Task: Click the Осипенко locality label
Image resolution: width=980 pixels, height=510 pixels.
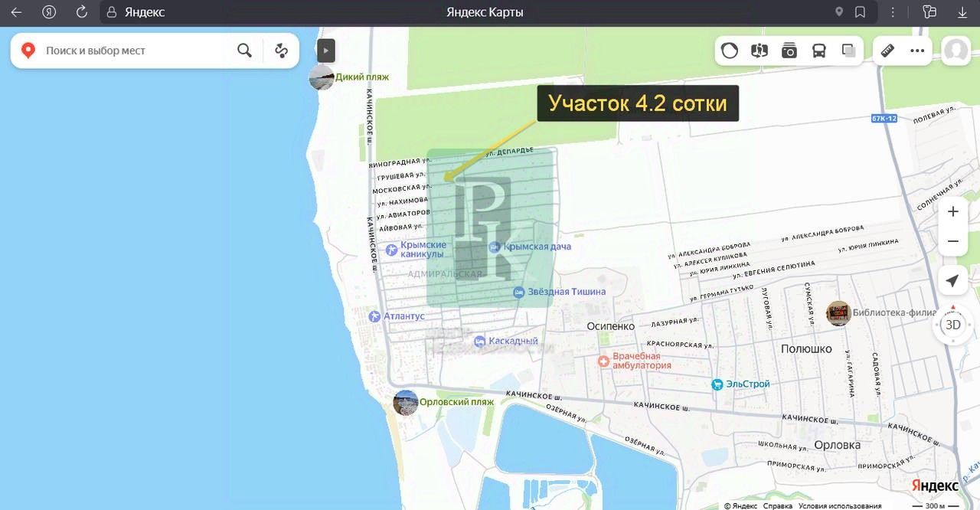Action: [x=611, y=325]
